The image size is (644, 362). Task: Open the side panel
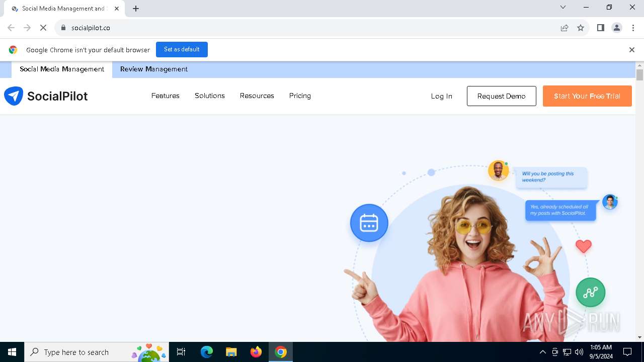(x=601, y=28)
